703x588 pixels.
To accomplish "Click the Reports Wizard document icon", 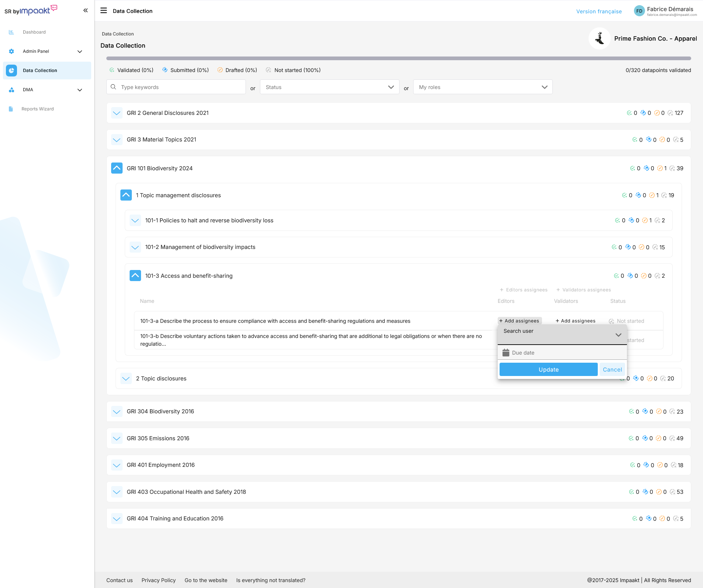I will click(x=11, y=109).
